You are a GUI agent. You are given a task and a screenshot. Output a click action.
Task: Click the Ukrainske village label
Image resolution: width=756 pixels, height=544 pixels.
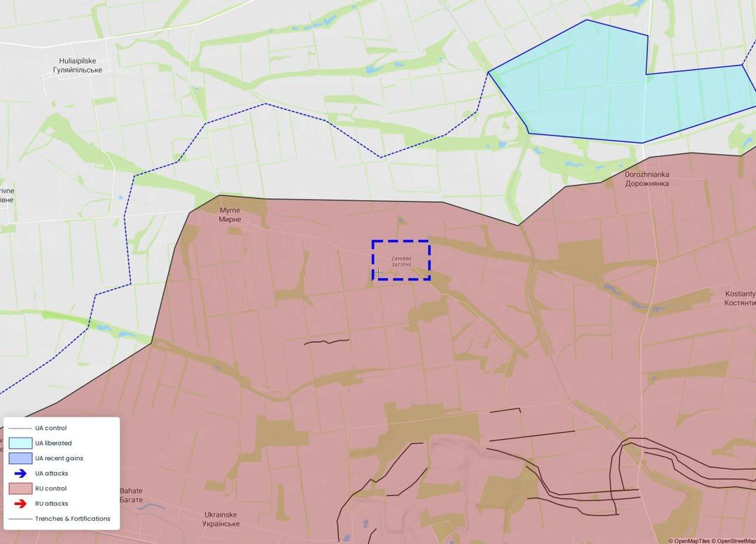(x=220, y=519)
